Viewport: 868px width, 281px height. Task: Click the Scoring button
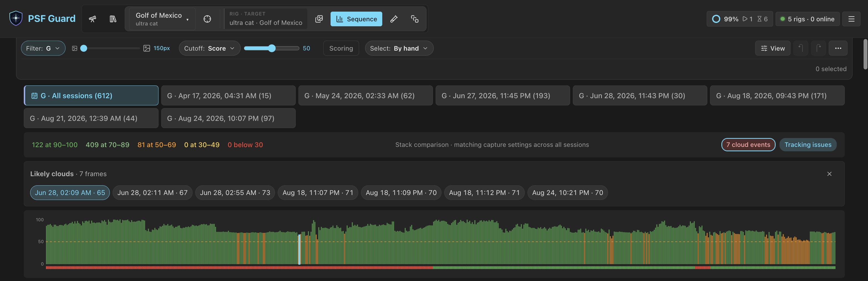341,48
